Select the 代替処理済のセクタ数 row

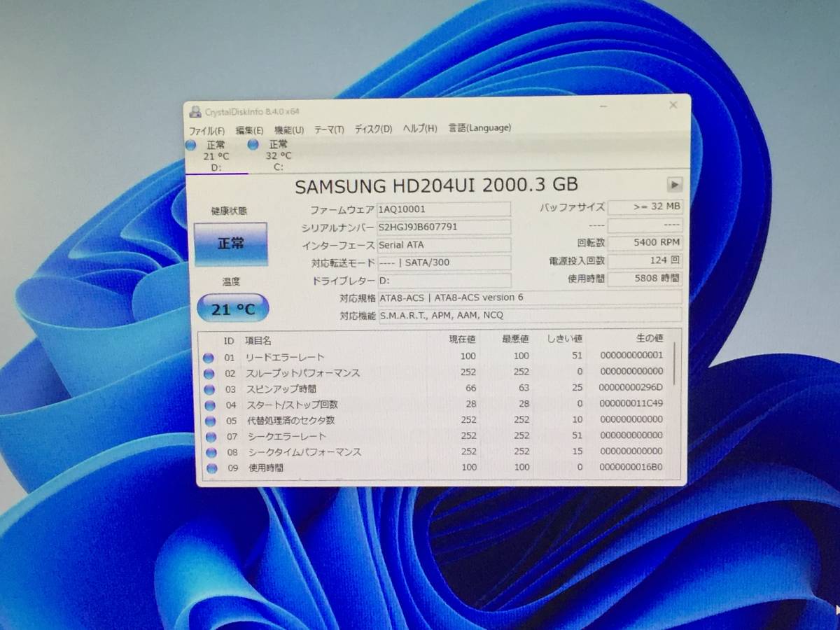tap(434, 420)
